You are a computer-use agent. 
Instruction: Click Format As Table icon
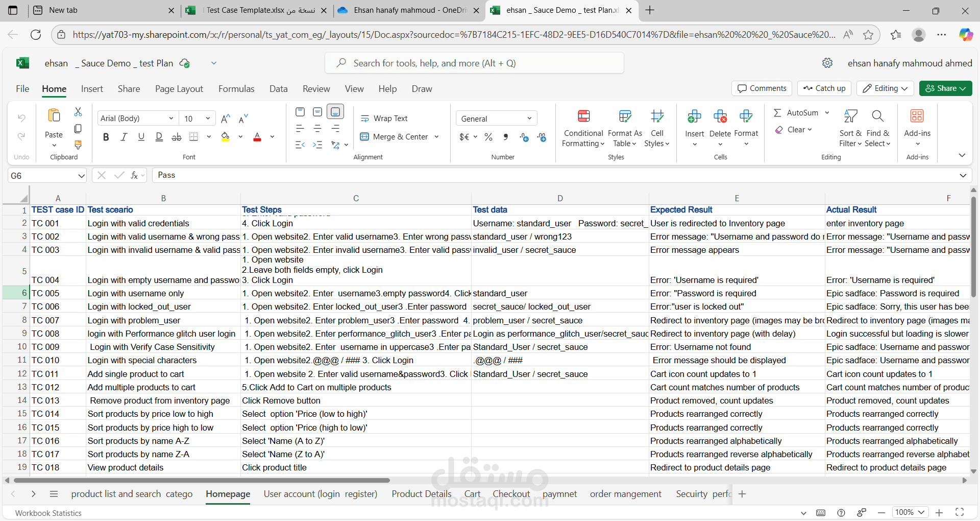[x=625, y=116]
